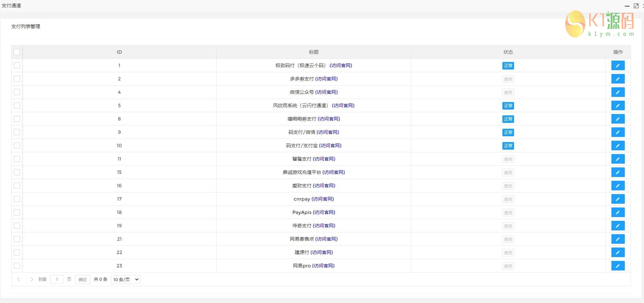Select checkbox for 建源付 row

pyautogui.click(x=17, y=252)
